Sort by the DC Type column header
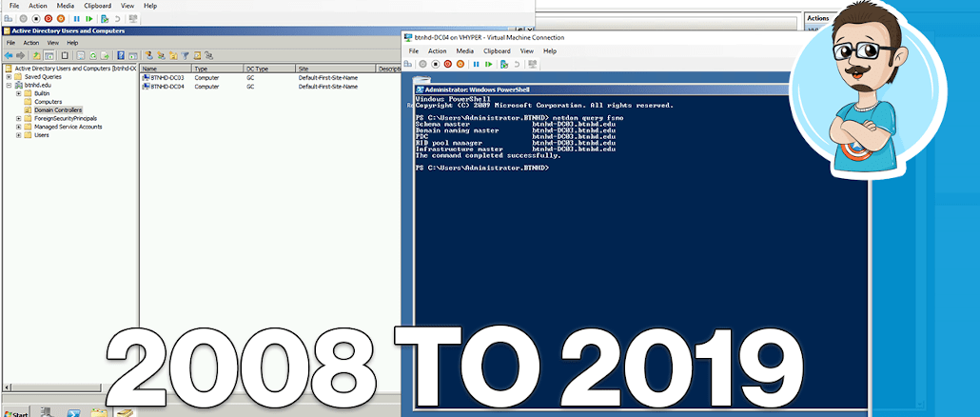Viewport: 980px width, 417px height. [269, 69]
